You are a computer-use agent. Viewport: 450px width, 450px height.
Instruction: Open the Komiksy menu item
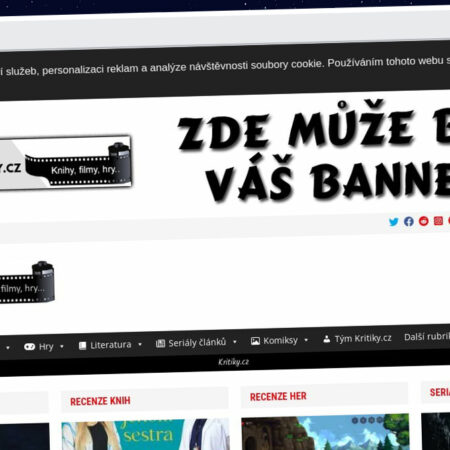(x=280, y=341)
